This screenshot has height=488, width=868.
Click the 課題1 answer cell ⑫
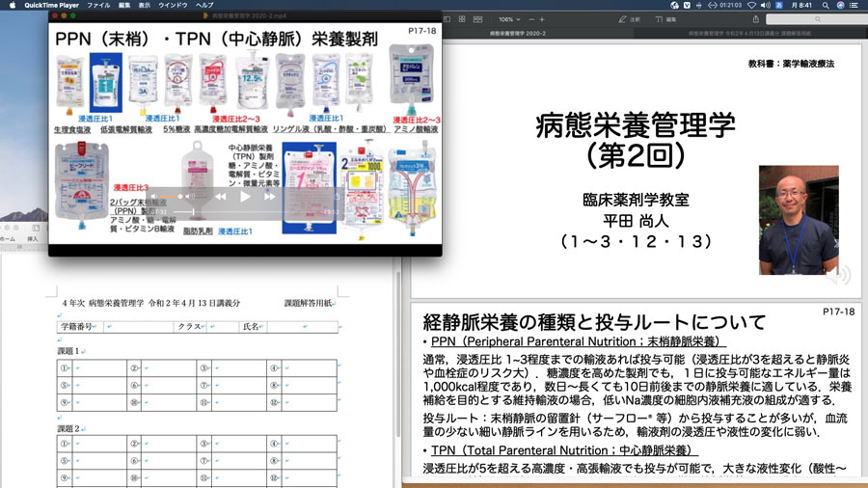click(x=309, y=402)
